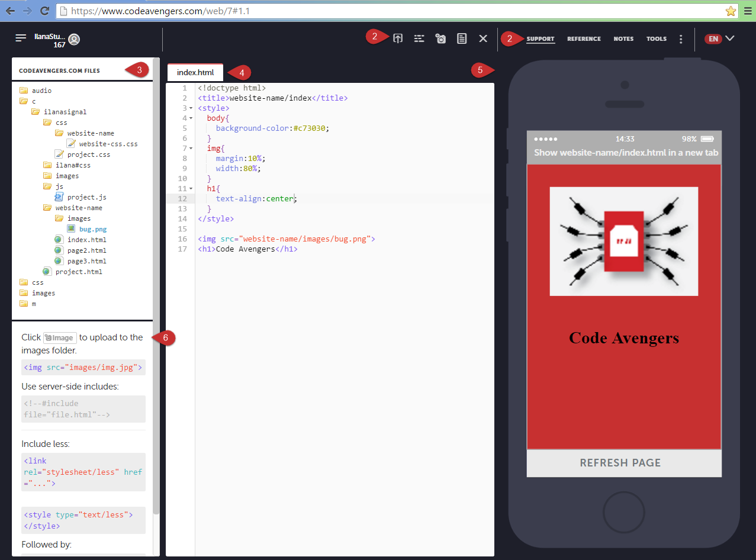Click the background-color:#c73030 code line
This screenshot has width=756, height=560.
(272, 128)
